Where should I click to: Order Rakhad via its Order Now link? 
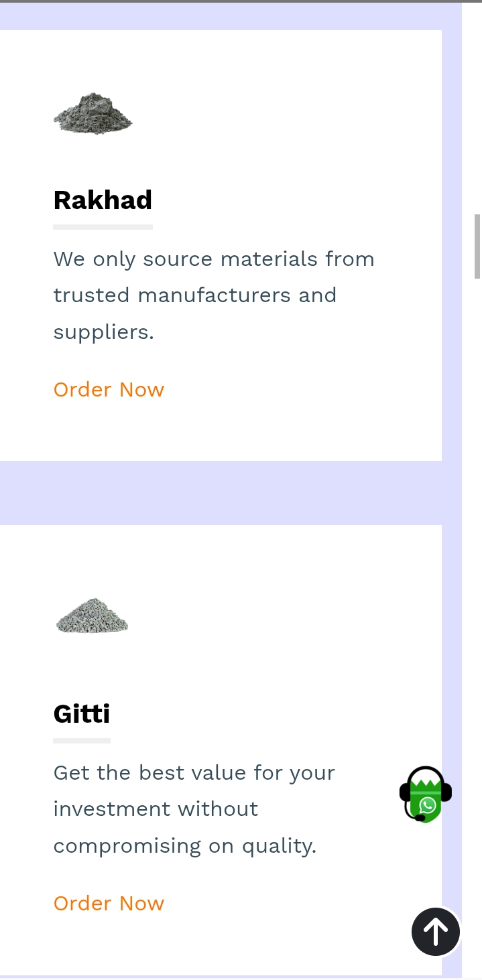pos(109,390)
